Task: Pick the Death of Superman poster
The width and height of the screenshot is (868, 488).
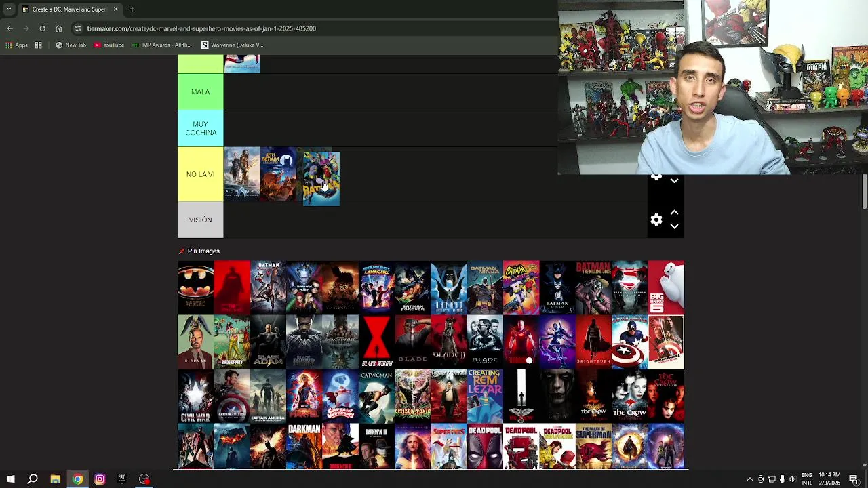Action: (593, 446)
